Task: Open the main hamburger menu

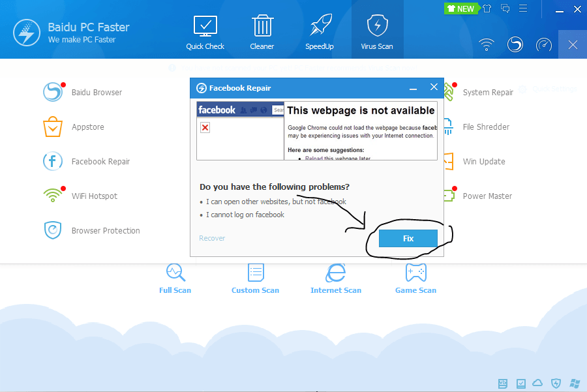Action: (x=523, y=8)
